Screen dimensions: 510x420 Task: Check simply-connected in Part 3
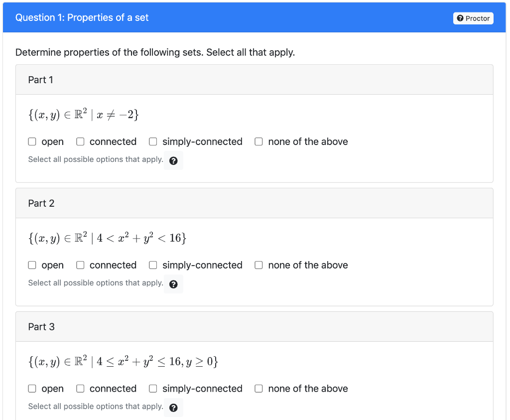pyautogui.click(x=153, y=389)
